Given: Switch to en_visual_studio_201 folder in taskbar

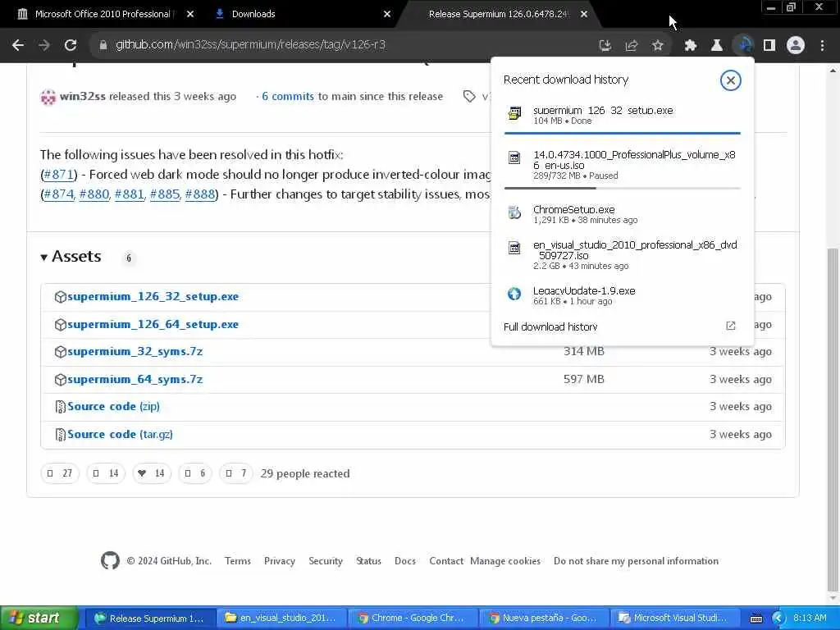Looking at the screenshot, I should [x=282, y=619].
